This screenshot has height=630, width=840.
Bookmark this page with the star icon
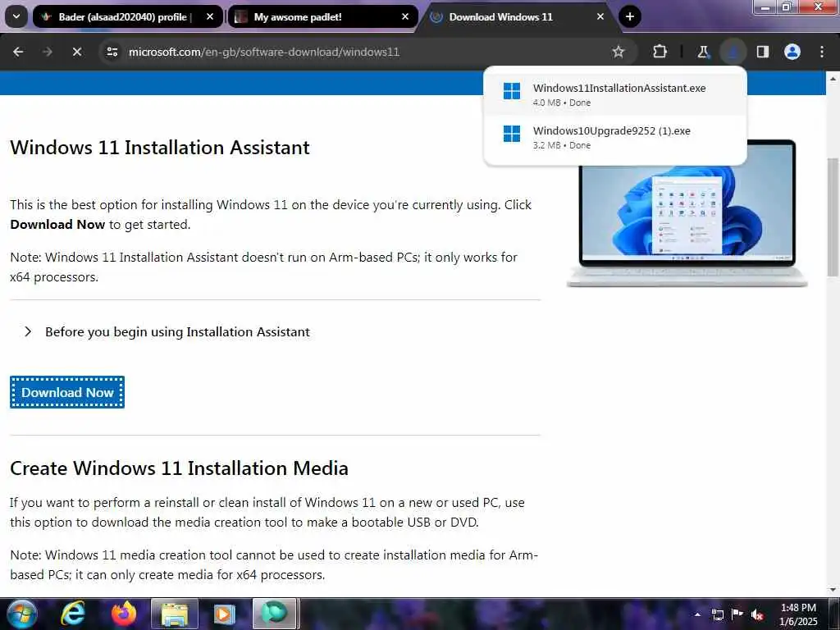pos(619,52)
